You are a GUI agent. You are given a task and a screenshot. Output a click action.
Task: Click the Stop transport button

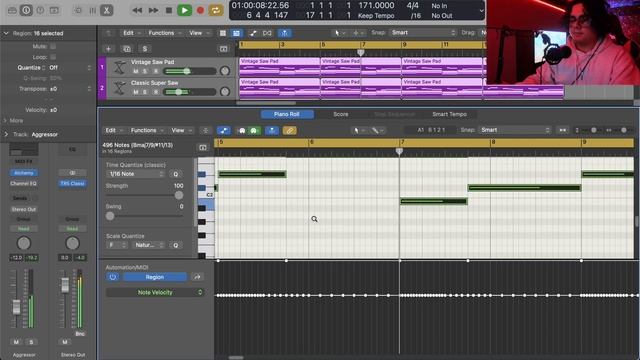169,10
